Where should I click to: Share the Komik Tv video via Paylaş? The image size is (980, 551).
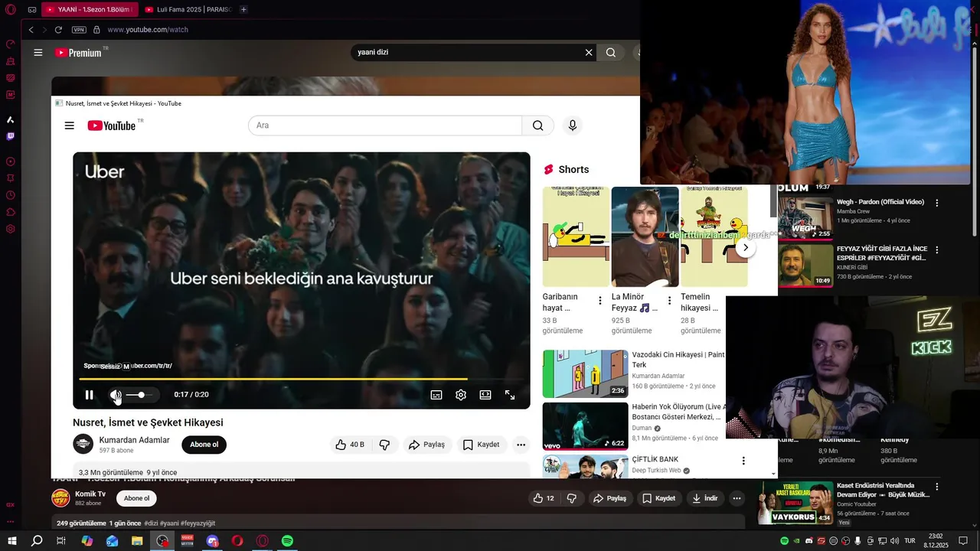click(609, 498)
